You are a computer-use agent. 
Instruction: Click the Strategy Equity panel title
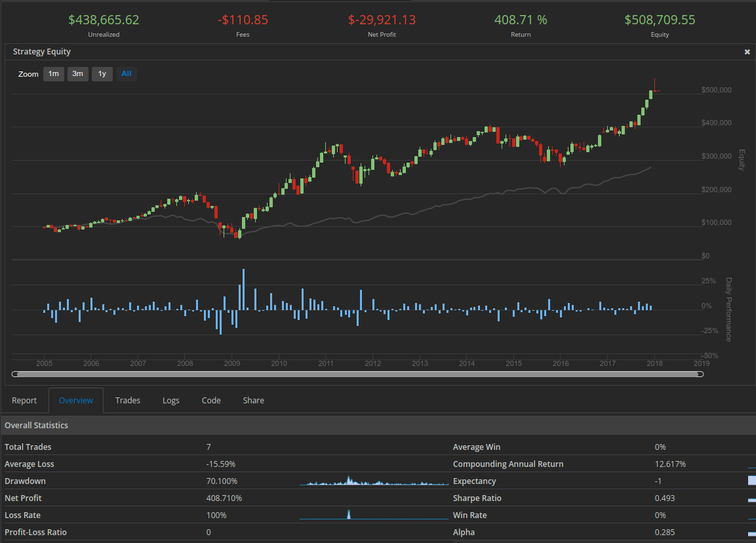coord(42,52)
